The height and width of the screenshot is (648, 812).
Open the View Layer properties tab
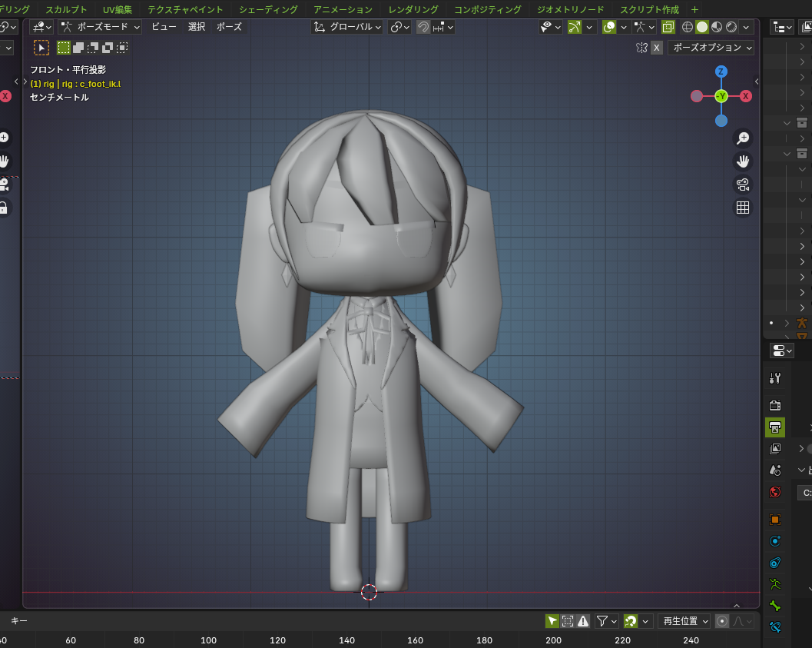click(775, 448)
